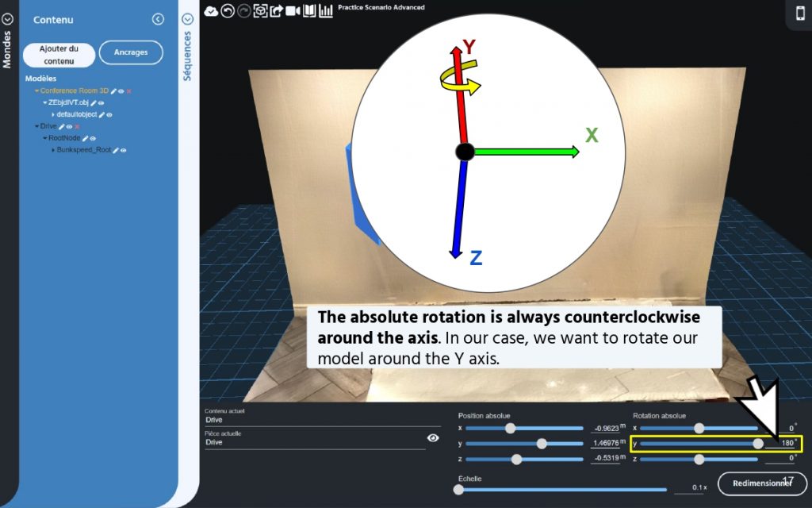Viewport: 812px width, 508px height.
Task: Click the share/export arrow icon
Action: [277, 11]
